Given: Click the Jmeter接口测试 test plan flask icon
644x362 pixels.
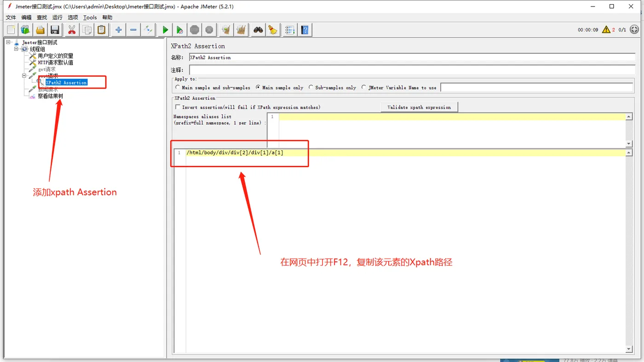Looking at the screenshot, I should click(x=17, y=42).
